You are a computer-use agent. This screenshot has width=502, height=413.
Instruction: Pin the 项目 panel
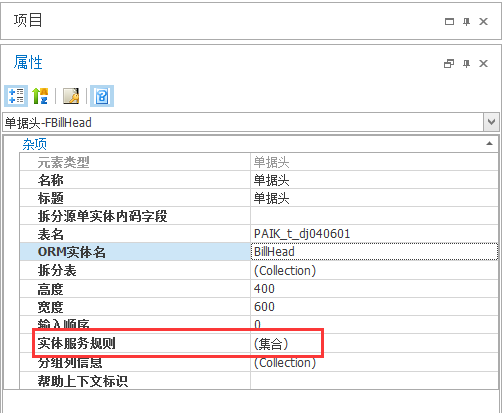466,22
